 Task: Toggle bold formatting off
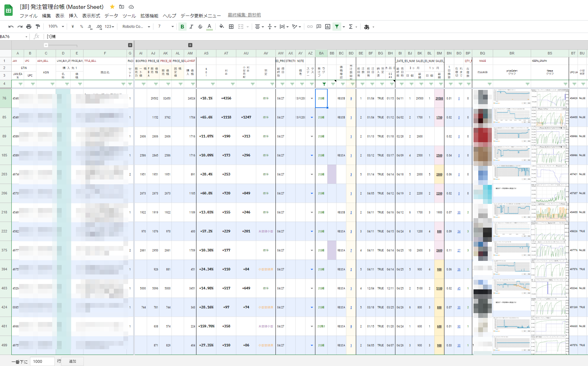click(182, 27)
